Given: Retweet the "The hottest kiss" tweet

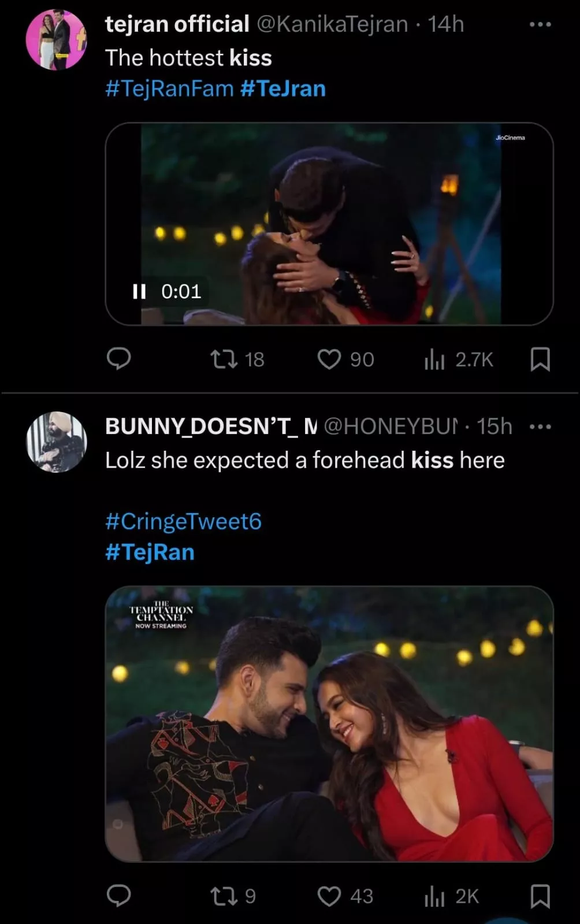Looking at the screenshot, I should click(x=224, y=359).
